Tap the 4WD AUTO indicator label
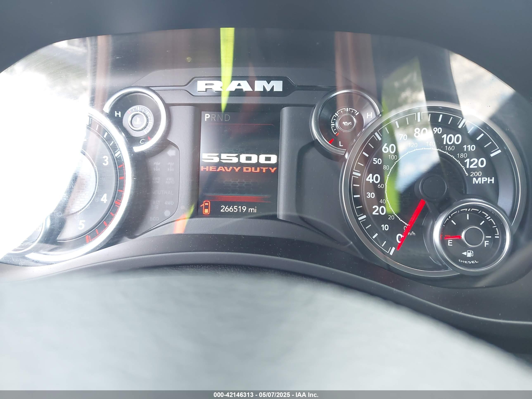Image resolution: width=532 pixels, height=399 pixels. [x=170, y=181]
